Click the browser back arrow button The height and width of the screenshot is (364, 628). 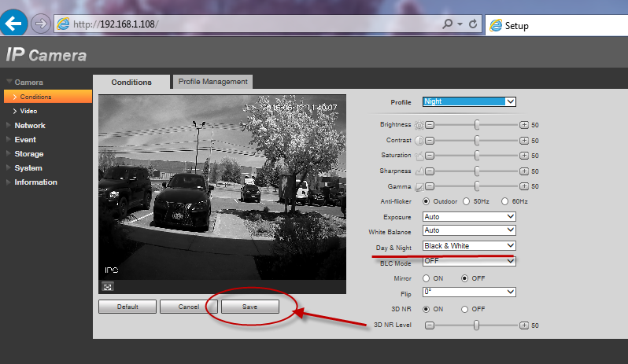(x=13, y=24)
